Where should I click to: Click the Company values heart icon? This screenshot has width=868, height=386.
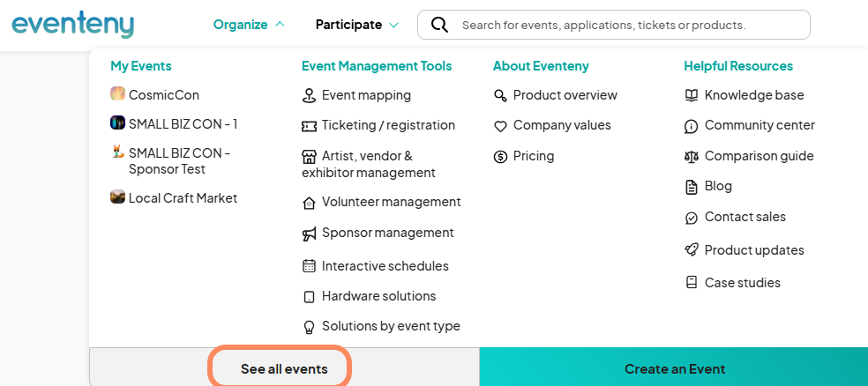500,127
